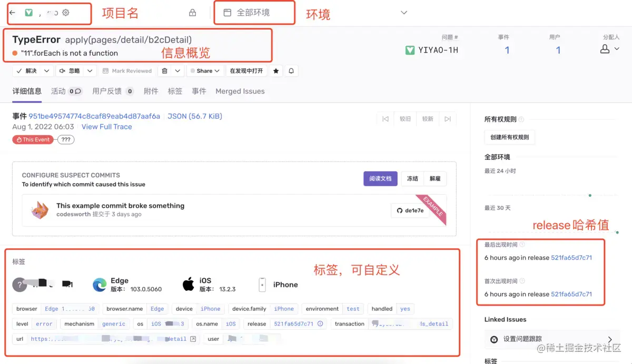
Task: Open the 附件 tab
Action: [151, 91]
